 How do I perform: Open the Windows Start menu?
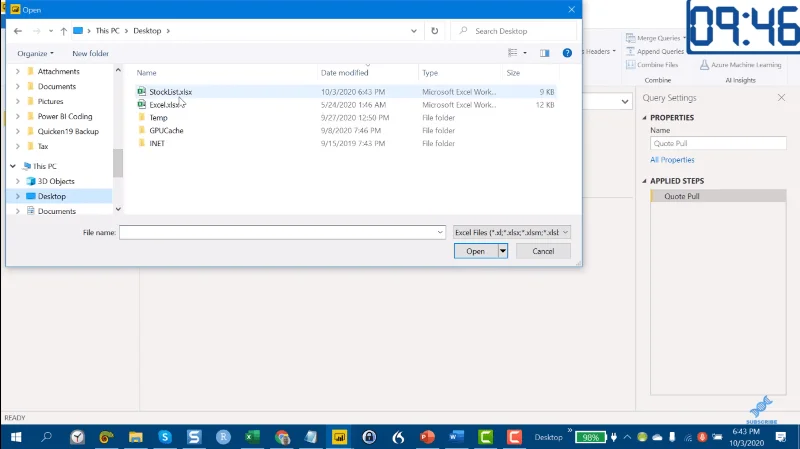tap(16, 437)
